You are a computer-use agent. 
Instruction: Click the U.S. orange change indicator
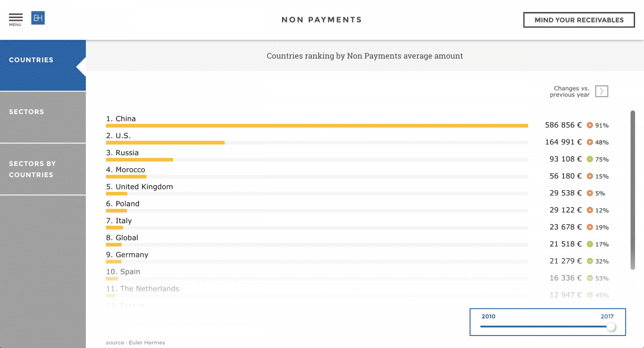[x=589, y=142]
